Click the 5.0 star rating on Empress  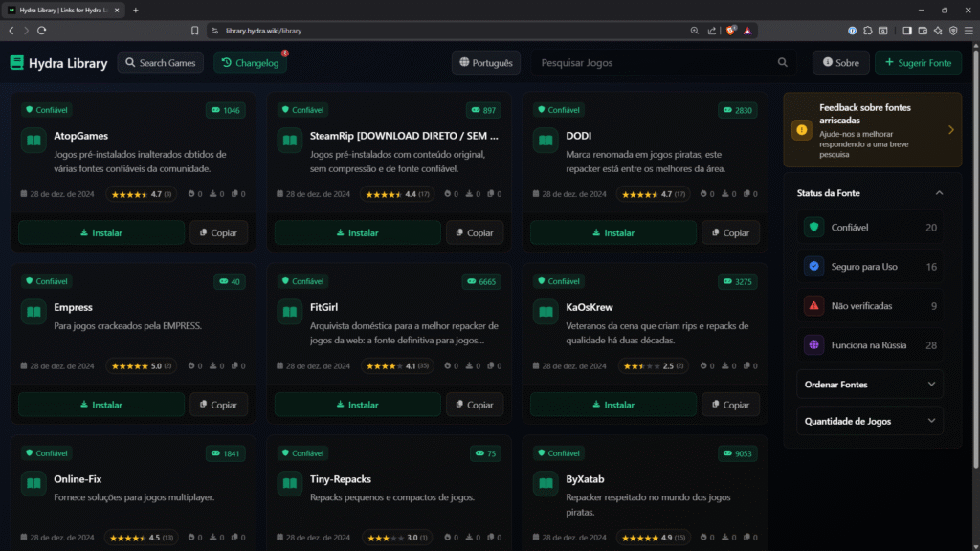(x=142, y=366)
